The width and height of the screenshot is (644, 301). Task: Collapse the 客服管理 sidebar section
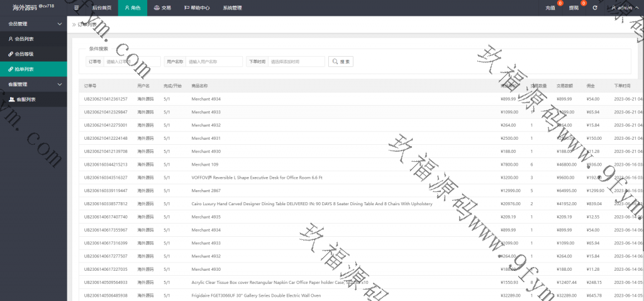[x=60, y=84]
